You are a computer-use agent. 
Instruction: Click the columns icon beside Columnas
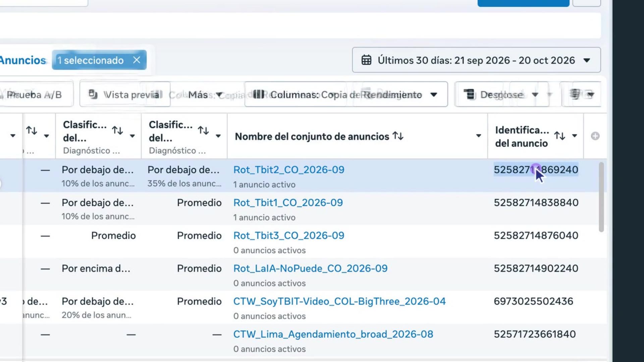coord(259,94)
